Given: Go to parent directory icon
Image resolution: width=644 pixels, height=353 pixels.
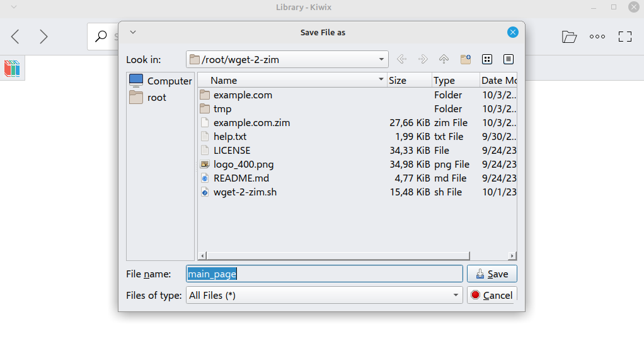Looking at the screenshot, I should click(x=444, y=59).
